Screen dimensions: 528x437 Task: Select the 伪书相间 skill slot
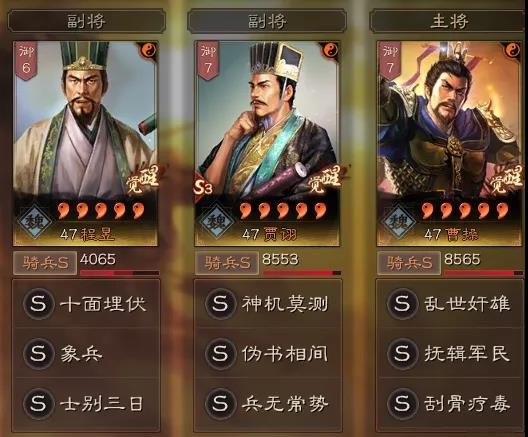tap(268, 354)
